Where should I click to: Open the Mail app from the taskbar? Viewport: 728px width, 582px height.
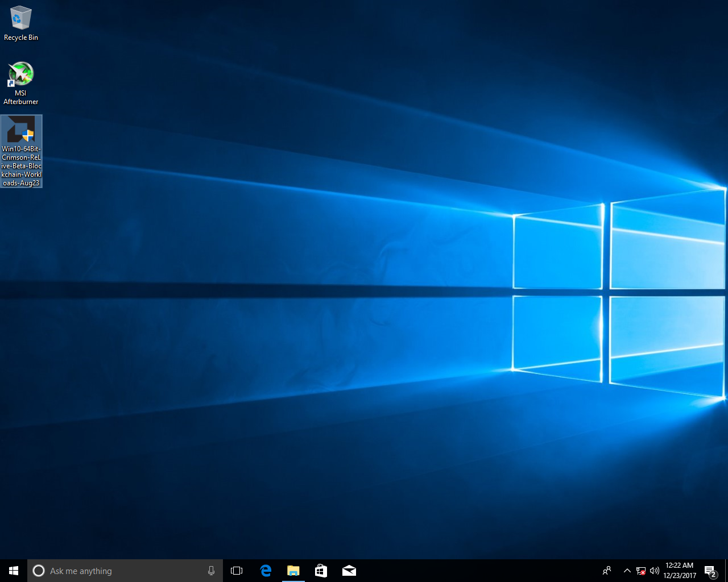349,571
